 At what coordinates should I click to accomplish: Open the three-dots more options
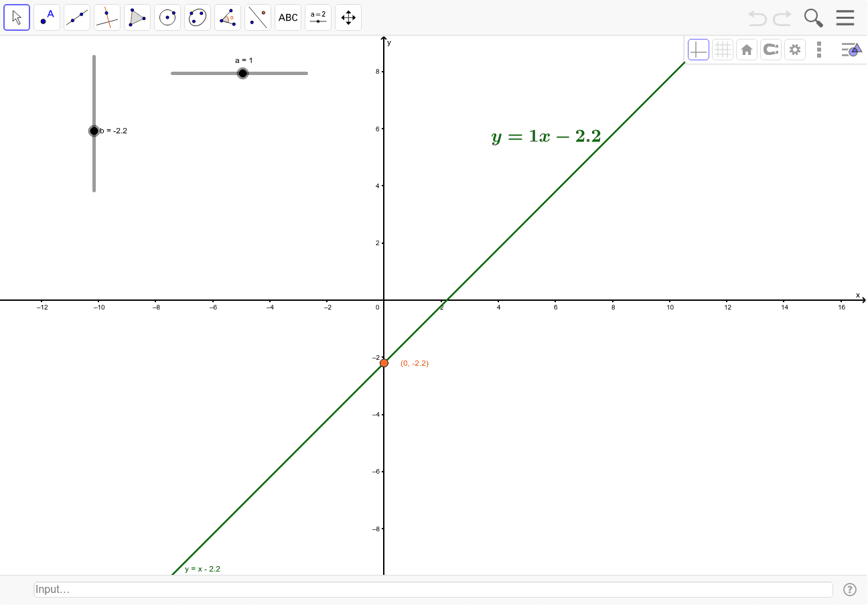[x=819, y=50]
